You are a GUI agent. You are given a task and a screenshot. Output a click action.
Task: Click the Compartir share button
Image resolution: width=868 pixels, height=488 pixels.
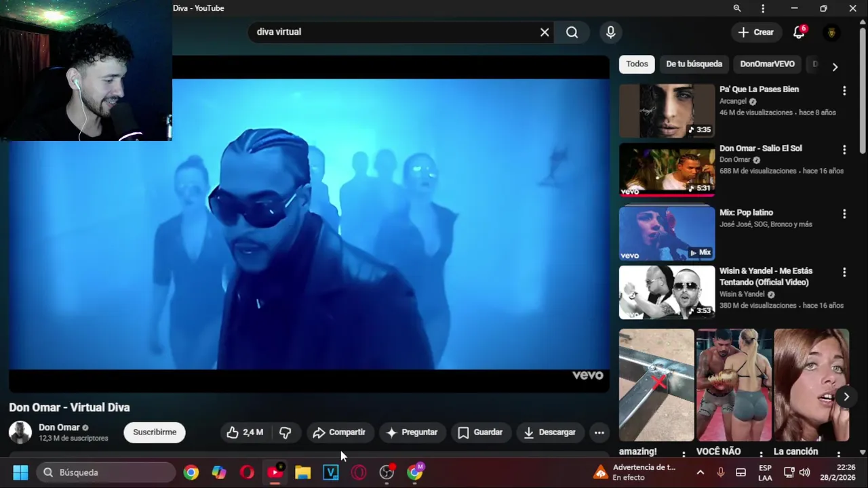[338, 432]
